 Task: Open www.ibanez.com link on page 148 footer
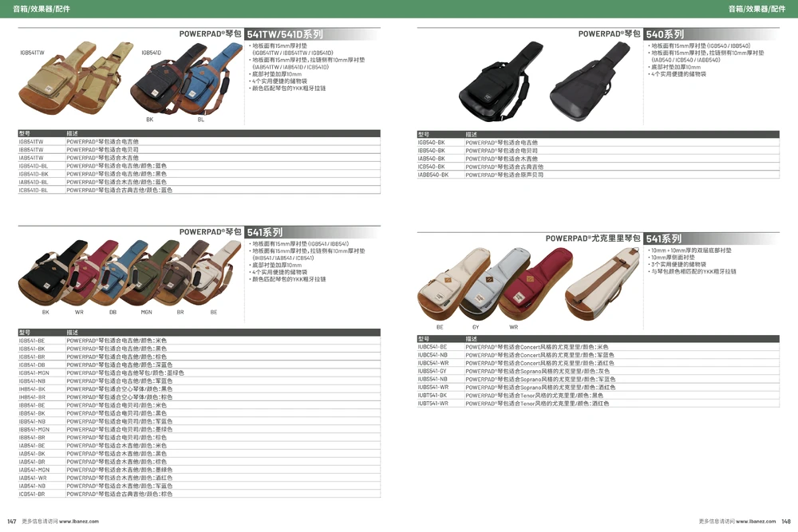pyautogui.click(x=756, y=522)
